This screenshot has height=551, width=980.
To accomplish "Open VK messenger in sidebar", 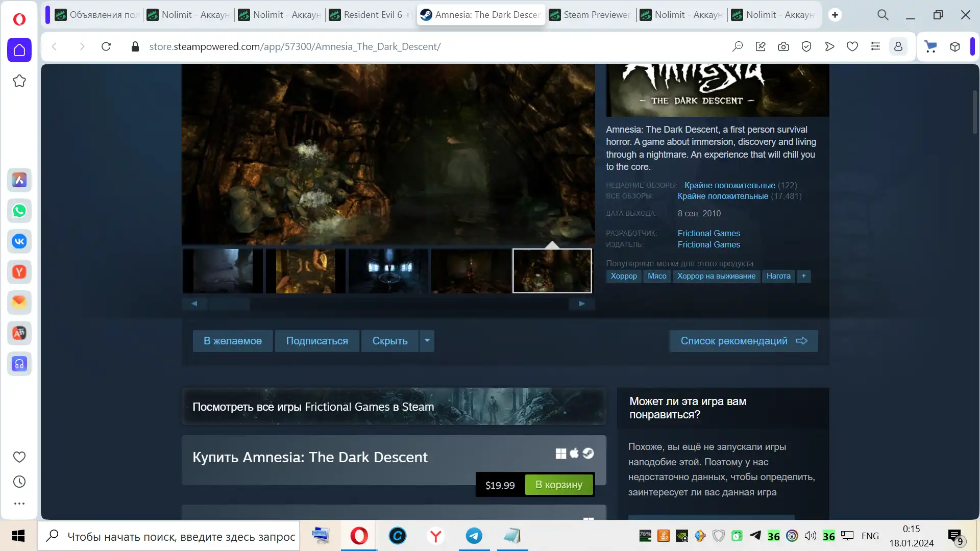I will pyautogui.click(x=19, y=241).
